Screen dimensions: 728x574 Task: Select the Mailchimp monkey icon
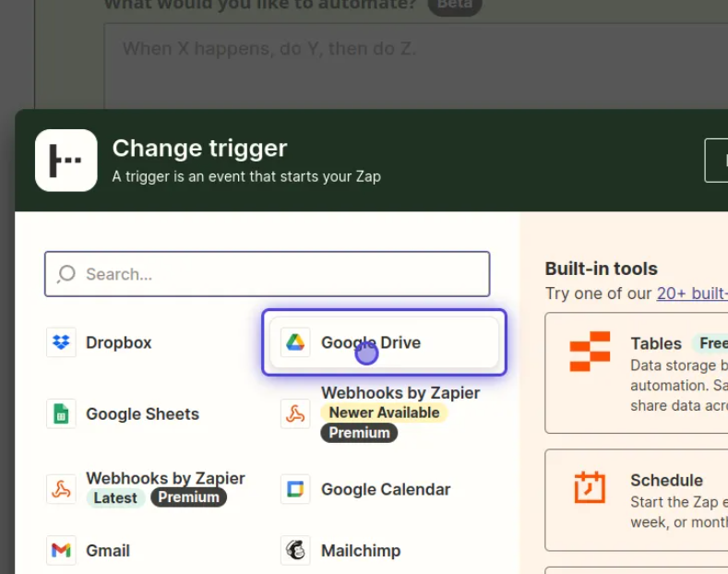295,551
